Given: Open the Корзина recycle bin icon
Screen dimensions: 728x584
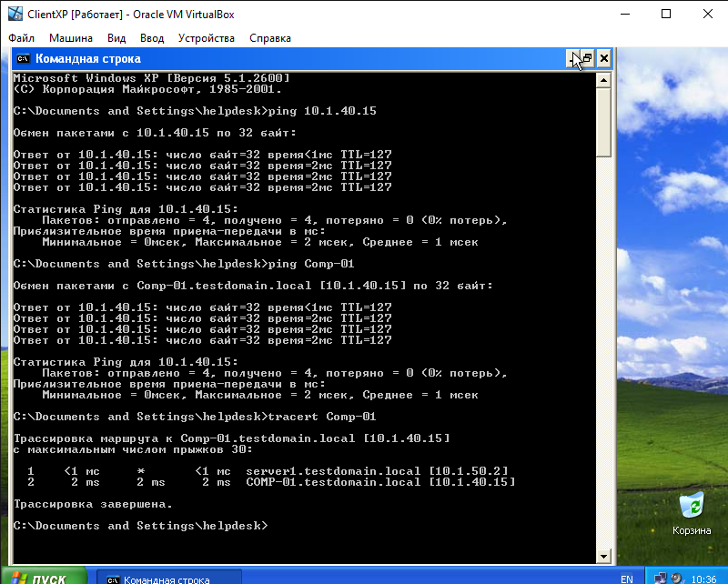Looking at the screenshot, I should (x=692, y=505).
